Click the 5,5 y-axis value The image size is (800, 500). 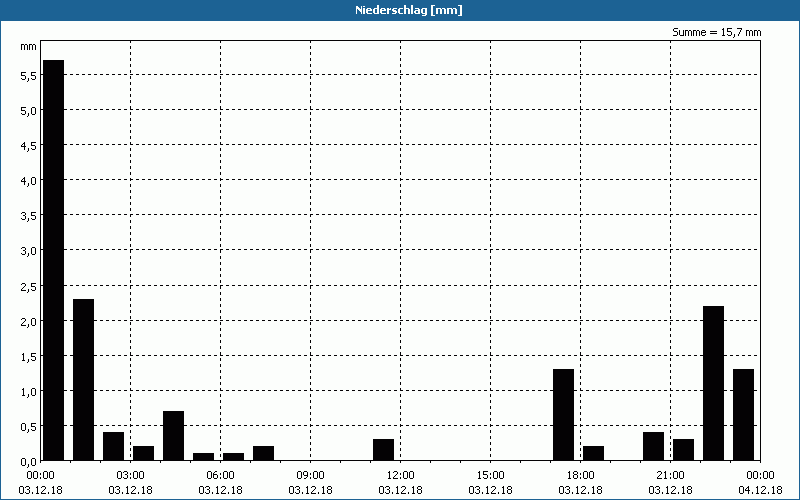(28, 76)
